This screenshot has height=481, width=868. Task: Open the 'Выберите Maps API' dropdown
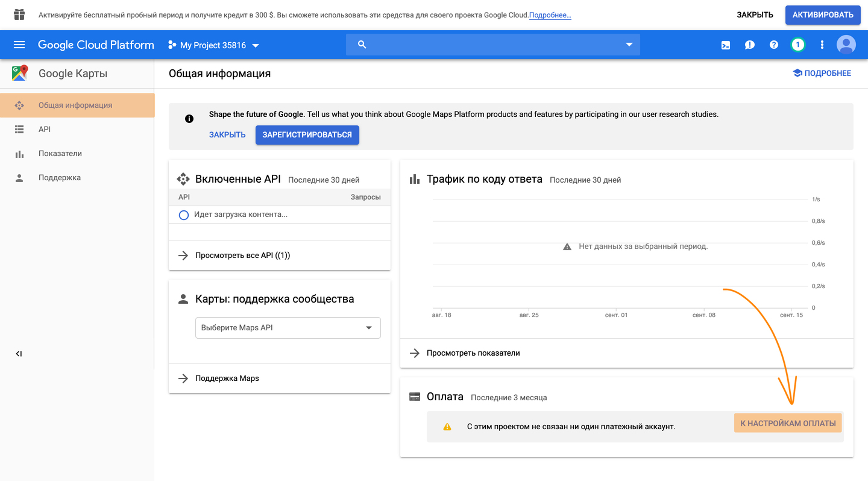point(288,328)
